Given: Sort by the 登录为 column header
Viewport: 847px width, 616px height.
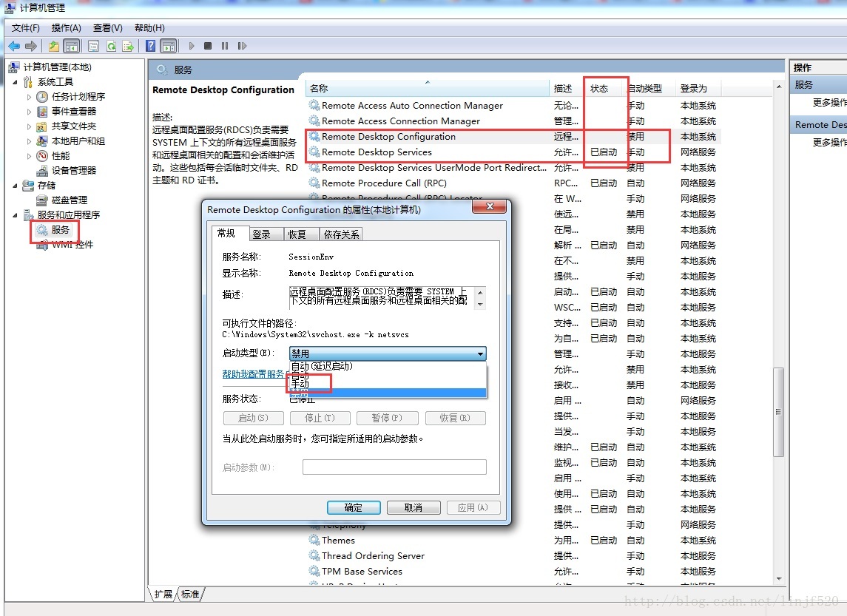Looking at the screenshot, I should pos(698,89).
